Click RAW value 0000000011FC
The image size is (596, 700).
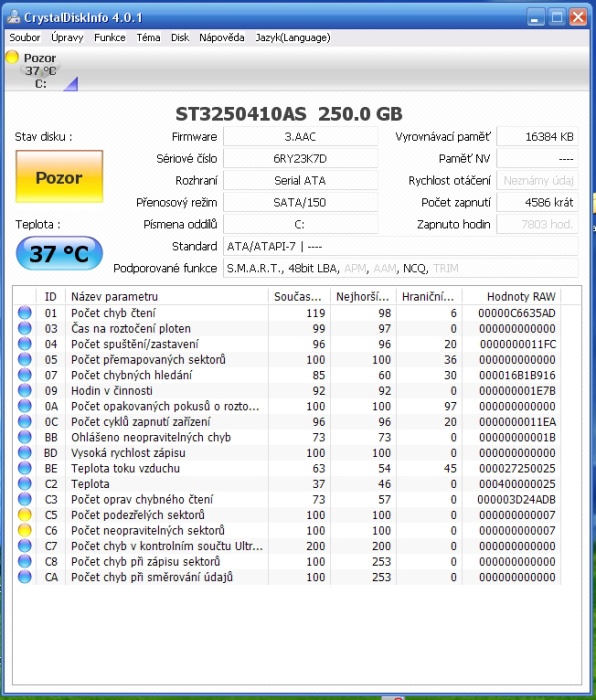[517, 344]
